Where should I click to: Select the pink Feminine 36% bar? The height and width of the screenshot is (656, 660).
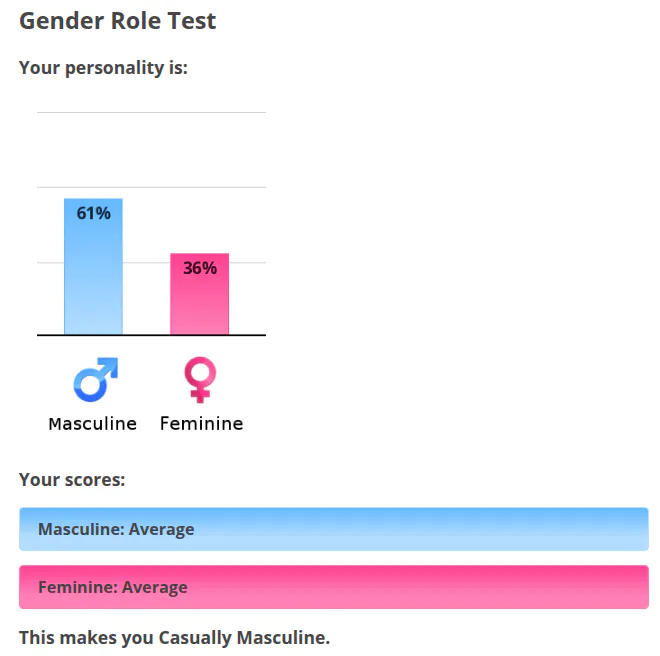tap(200, 294)
